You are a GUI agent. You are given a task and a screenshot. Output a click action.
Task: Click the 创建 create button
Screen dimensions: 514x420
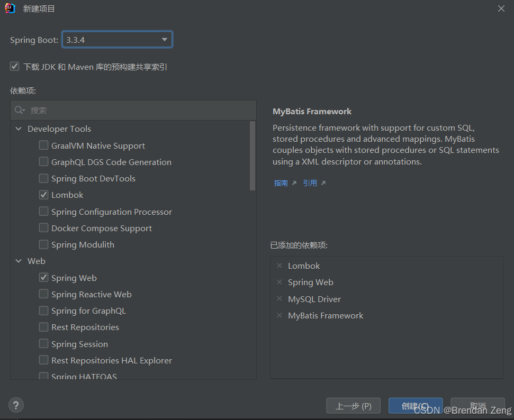click(416, 406)
